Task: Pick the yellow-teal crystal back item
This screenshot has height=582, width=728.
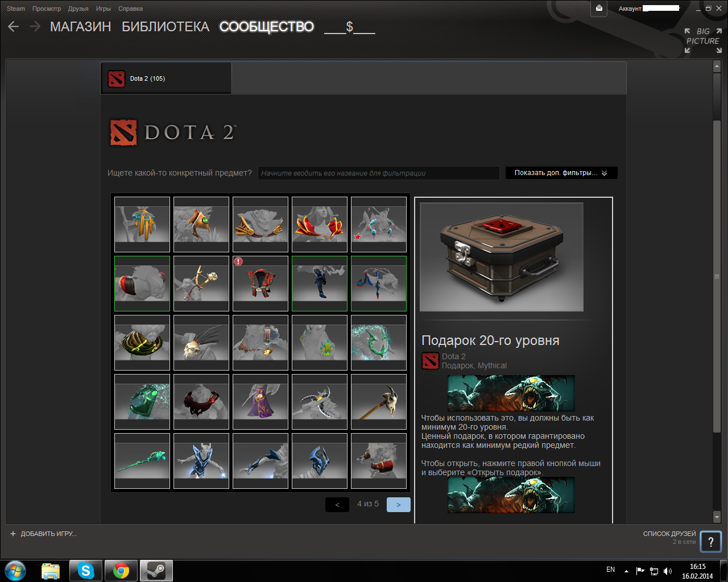Action: tap(320, 343)
